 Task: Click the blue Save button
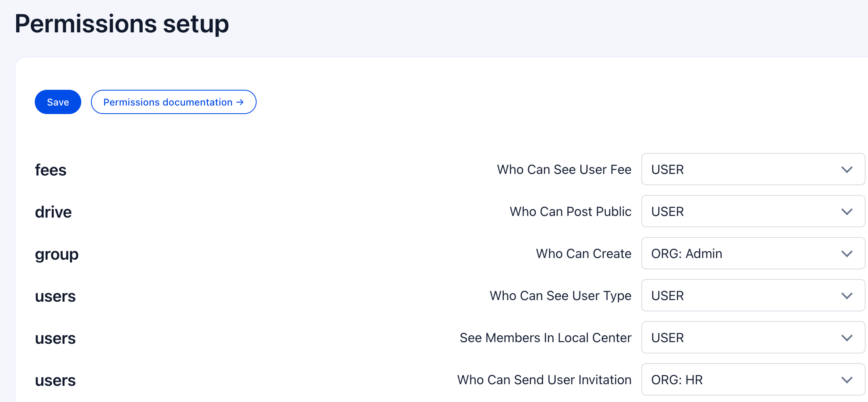[x=58, y=102]
